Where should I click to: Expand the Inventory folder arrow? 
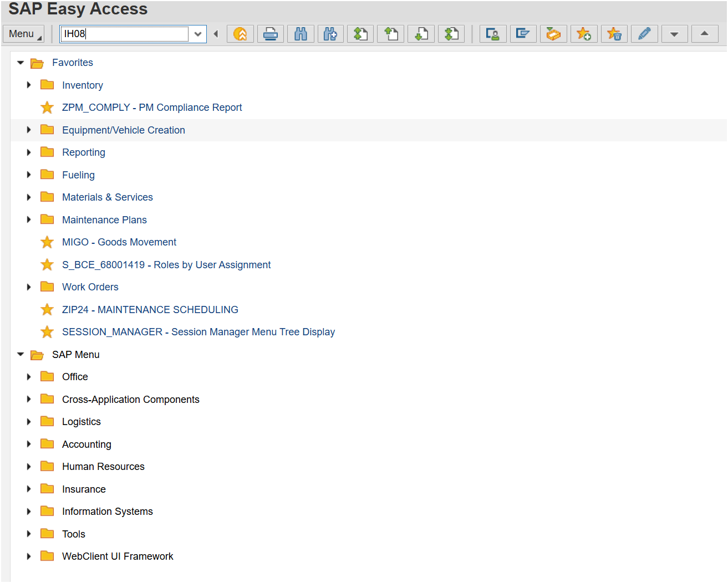(29, 85)
